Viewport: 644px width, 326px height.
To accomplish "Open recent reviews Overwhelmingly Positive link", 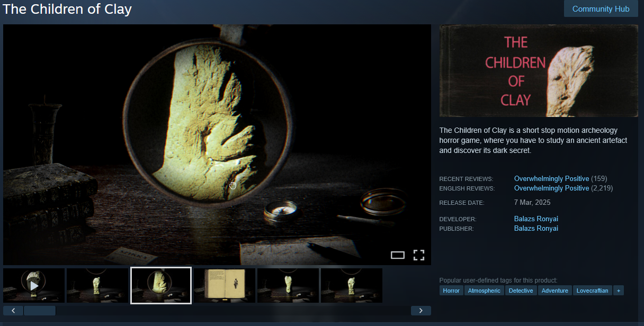I will coord(551,179).
